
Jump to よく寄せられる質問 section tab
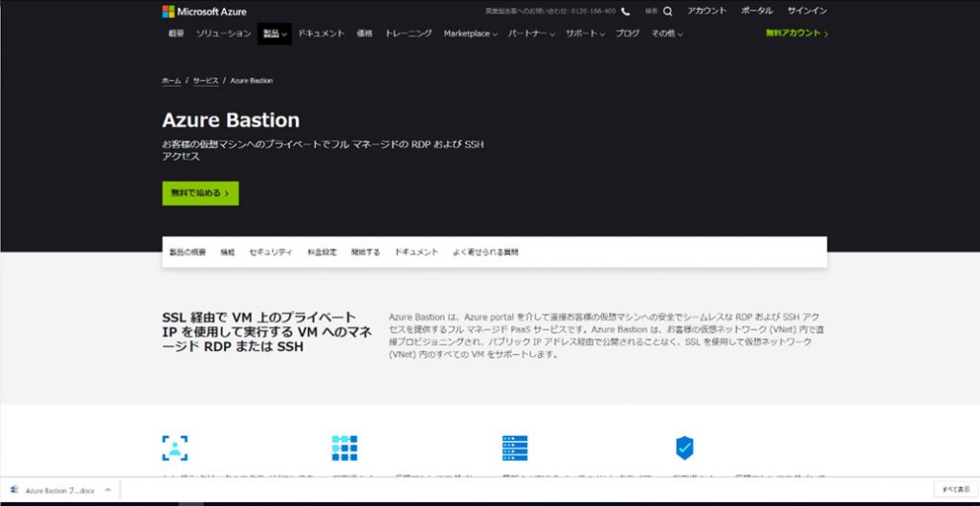pos(485,253)
